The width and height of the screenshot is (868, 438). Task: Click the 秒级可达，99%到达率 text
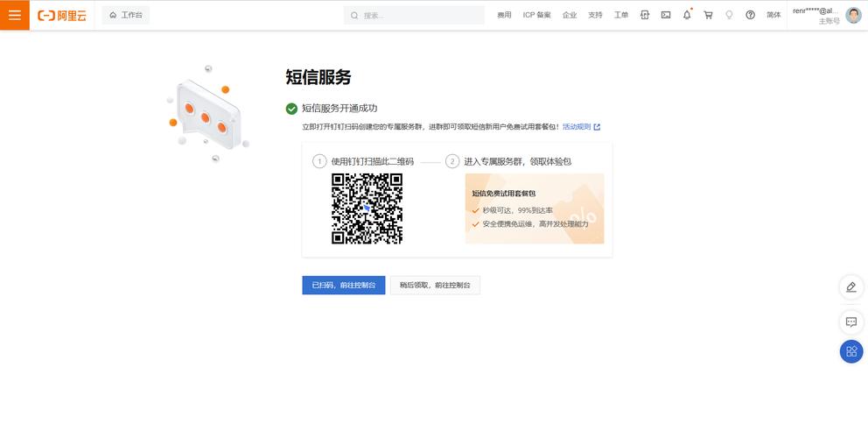tap(517, 211)
